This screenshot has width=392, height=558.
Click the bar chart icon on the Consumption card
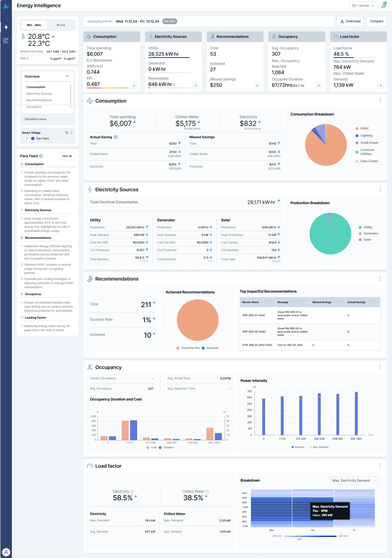point(134,85)
